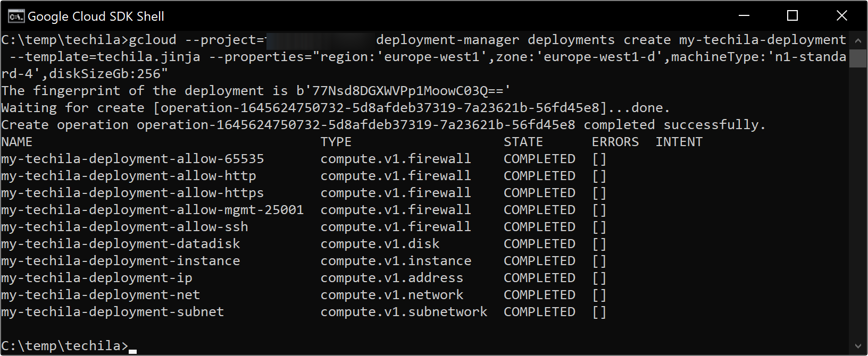The height and width of the screenshot is (356, 868).
Task: Click the TYPE column header
Action: (336, 142)
